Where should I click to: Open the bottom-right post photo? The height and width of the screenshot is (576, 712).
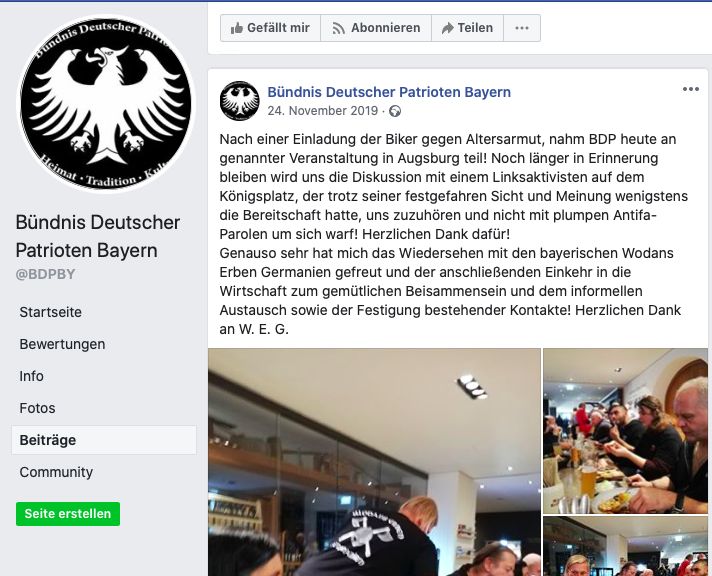click(x=625, y=546)
